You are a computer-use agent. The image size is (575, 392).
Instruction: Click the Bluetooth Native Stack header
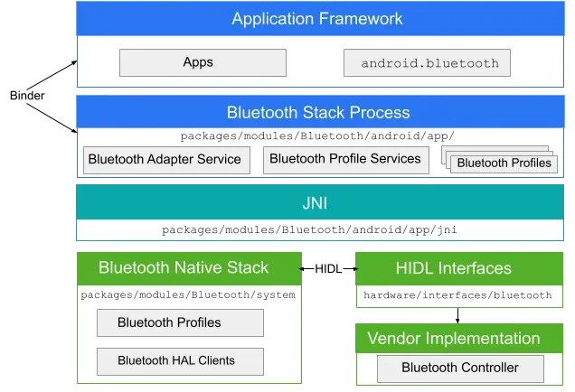(x=189, y=268)
